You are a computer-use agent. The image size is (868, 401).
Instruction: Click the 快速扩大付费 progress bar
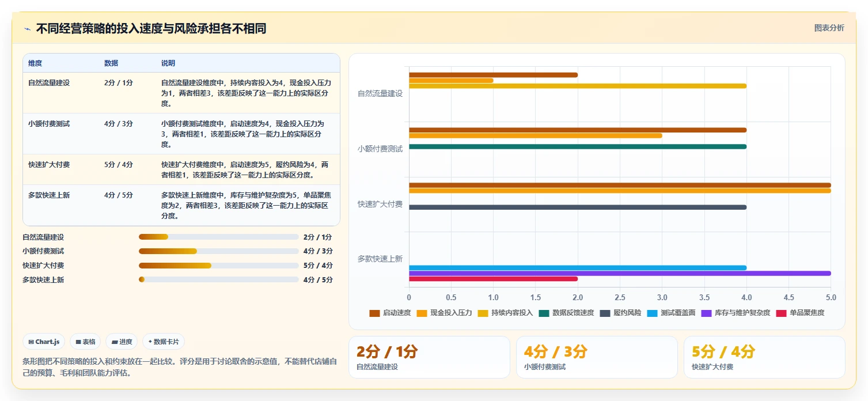point(219,266)
